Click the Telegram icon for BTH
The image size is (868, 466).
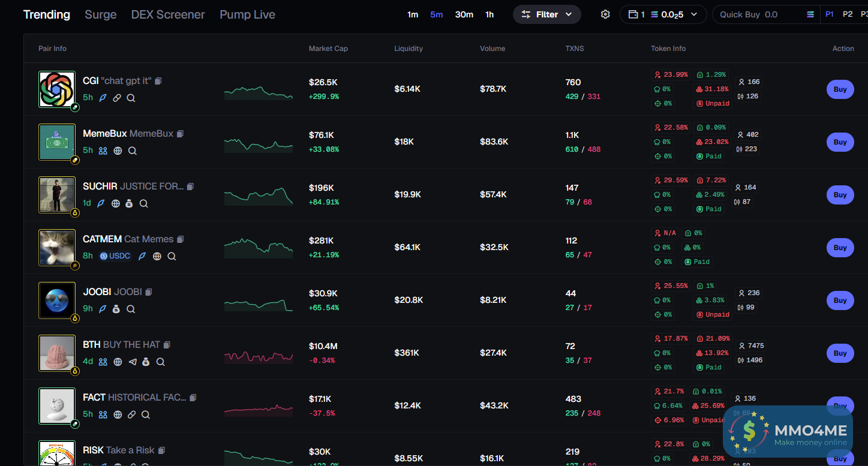click(133, 362)
